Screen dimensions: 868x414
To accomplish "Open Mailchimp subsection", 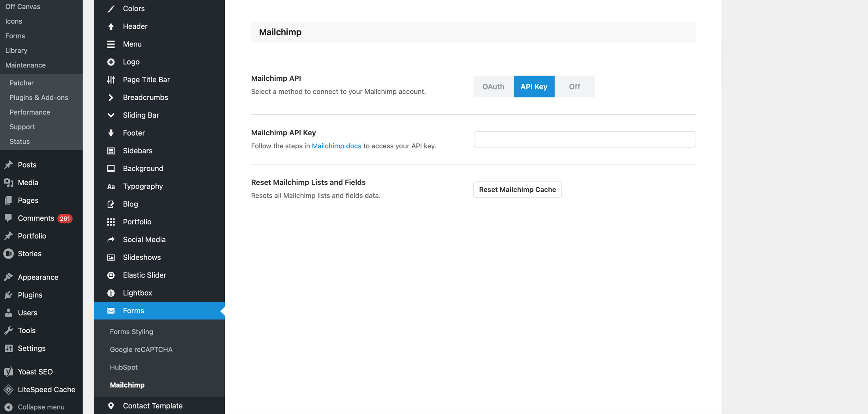I will 127,385.
